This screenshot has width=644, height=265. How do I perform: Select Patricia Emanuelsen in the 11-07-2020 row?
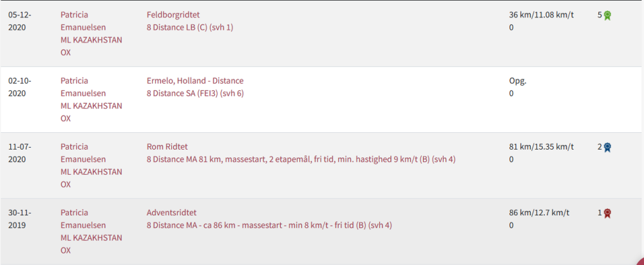point(83,153)
